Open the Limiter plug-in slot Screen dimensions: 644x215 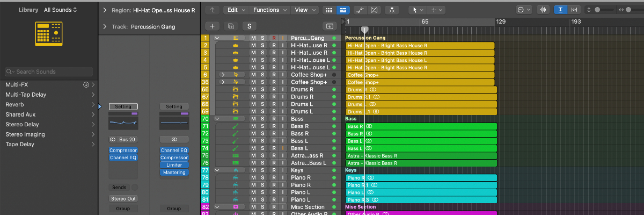pos(174,165)
